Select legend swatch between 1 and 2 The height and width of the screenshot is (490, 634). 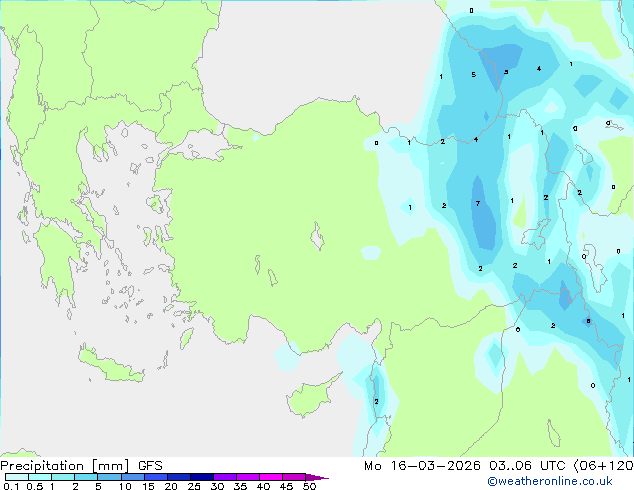click(63, 477)
